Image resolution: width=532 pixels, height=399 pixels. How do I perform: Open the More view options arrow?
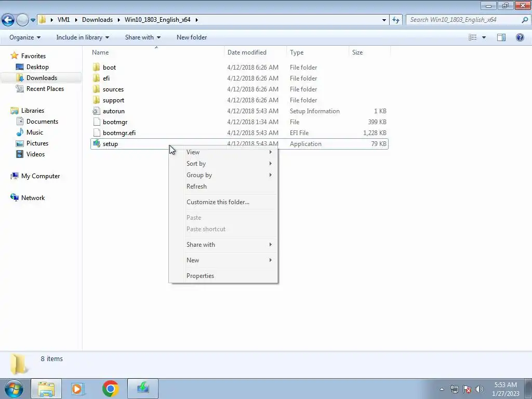coord(484,37)
